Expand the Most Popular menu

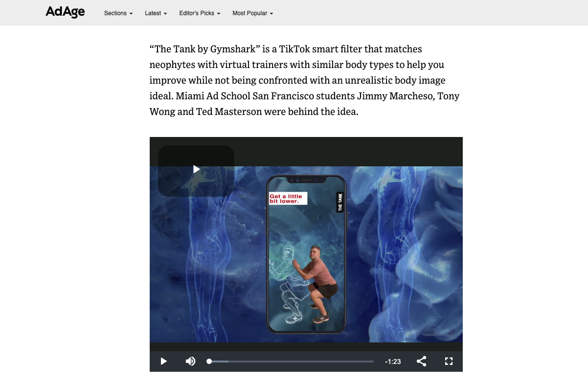click(253, 13)
